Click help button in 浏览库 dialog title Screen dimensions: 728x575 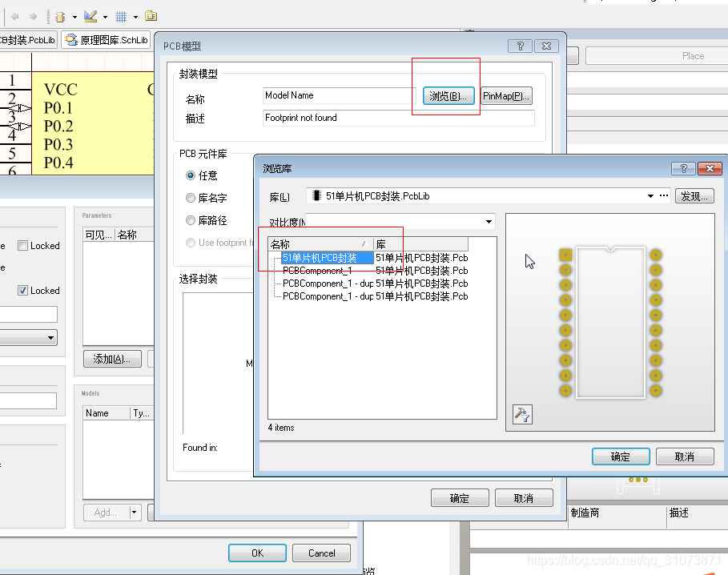click(x=684, y=168)
